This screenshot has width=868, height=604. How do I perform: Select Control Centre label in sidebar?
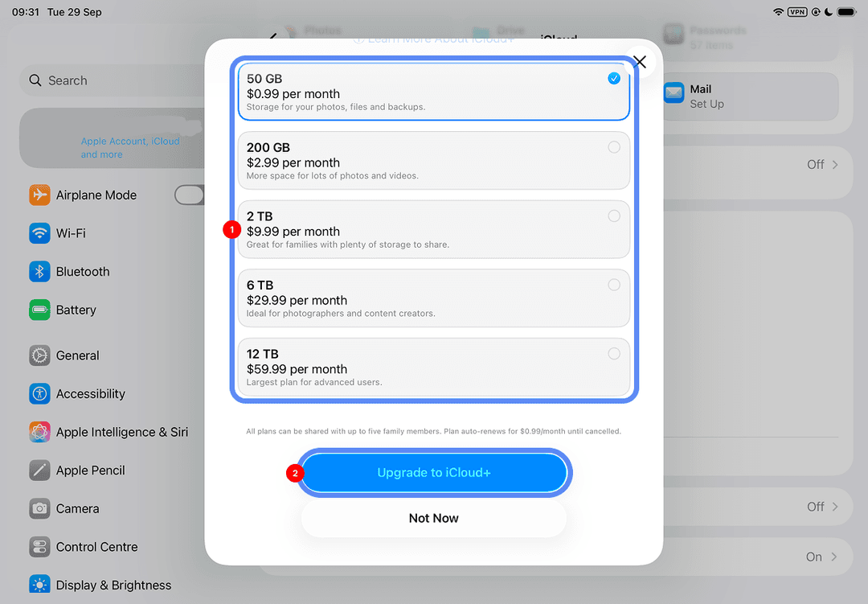pyautogui.click(x=97, y=546)
